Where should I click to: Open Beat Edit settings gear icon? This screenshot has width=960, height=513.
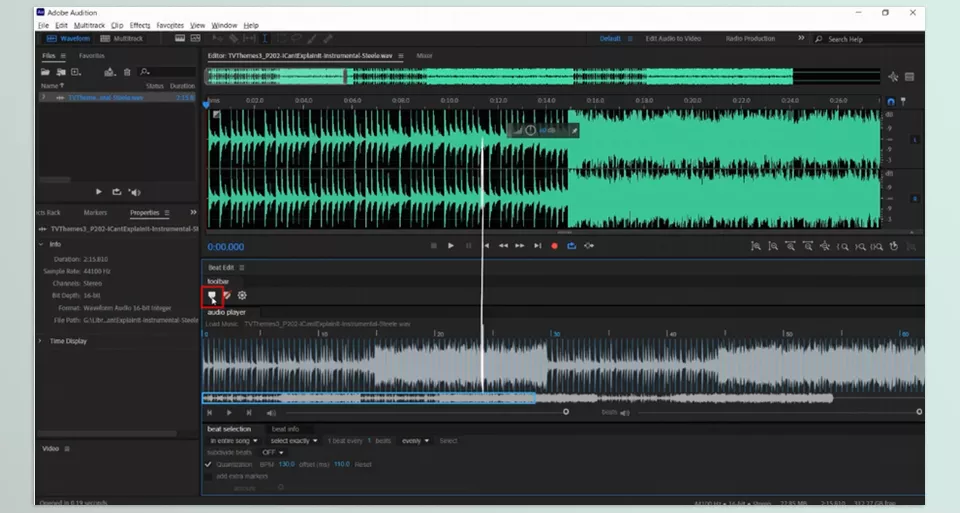(242, 295)
